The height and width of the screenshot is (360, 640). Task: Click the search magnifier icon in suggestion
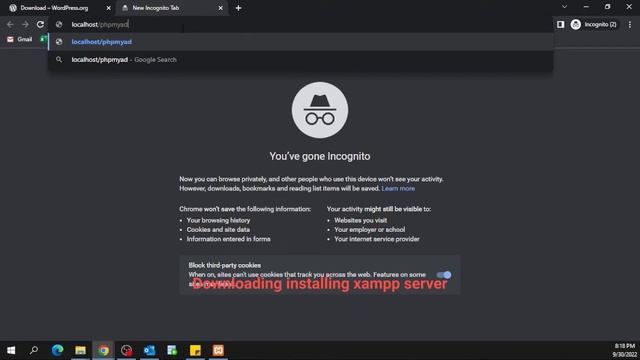(x=59, y=60)
